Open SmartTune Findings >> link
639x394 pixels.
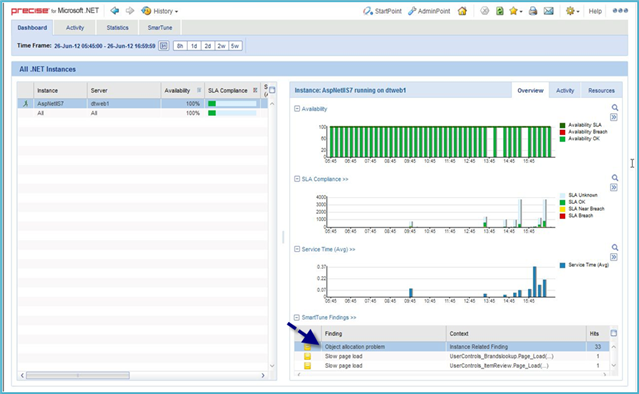pos(329,317)
